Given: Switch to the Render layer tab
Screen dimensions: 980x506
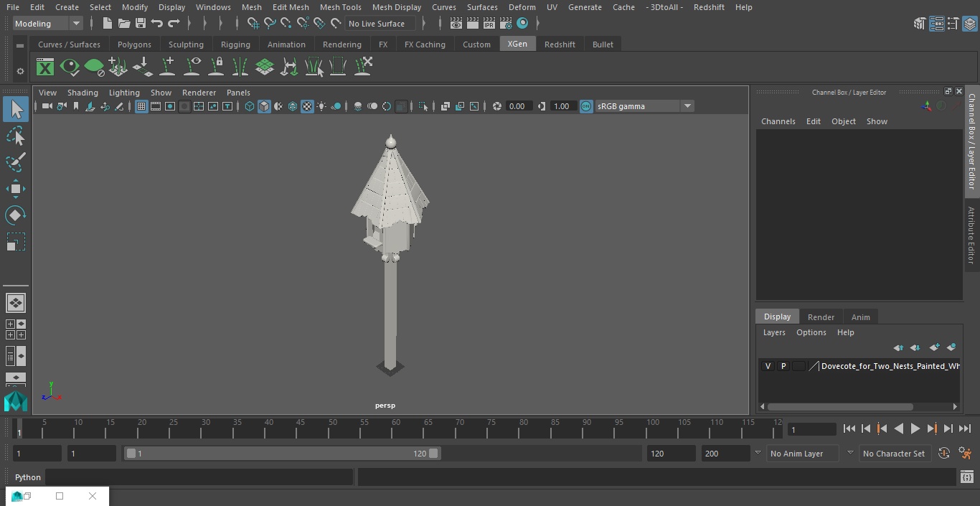Looking at the screenshot, I should coord(821,317).
